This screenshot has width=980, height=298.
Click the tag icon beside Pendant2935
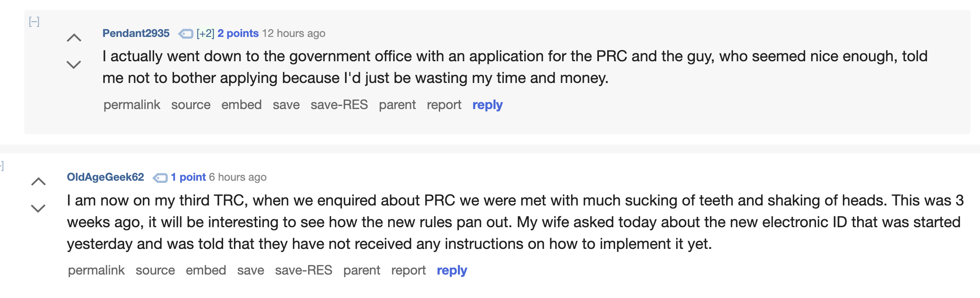tap(186, 34)
